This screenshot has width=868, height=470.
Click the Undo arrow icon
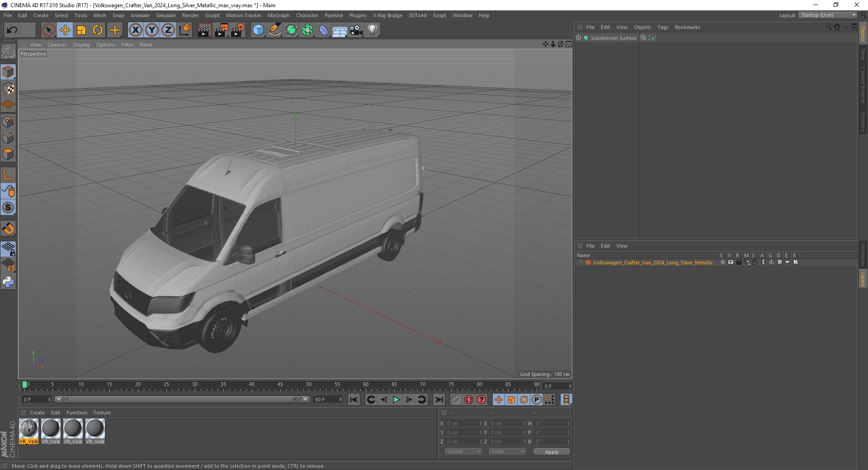click(x=12, y=30)
